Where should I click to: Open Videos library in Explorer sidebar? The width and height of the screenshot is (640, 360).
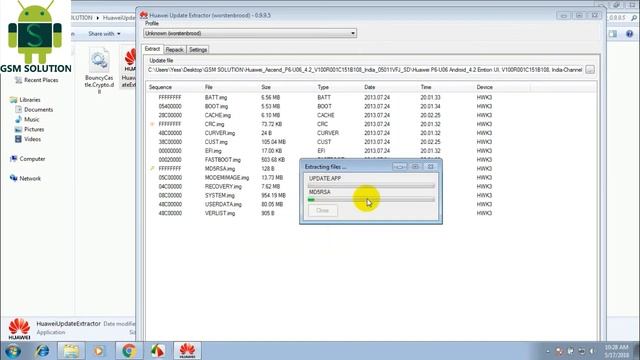point(28,139)
